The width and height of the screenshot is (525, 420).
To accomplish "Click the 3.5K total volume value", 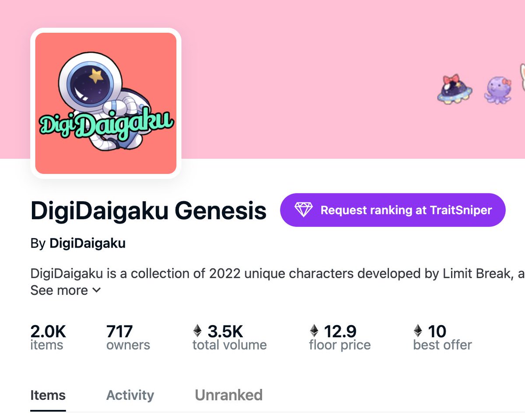I will tap(225, 331).
